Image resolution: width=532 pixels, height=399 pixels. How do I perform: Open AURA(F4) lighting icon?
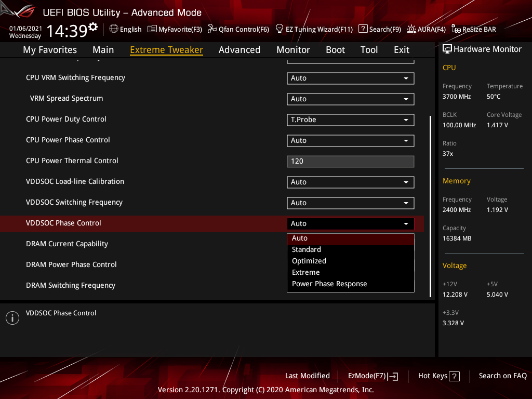(411, 29)
